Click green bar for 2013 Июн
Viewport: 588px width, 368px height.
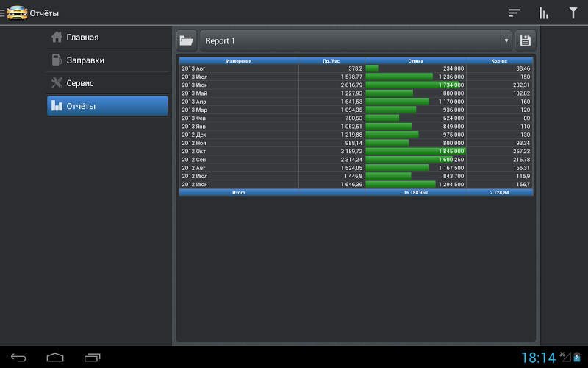click(x=412, y=85)
